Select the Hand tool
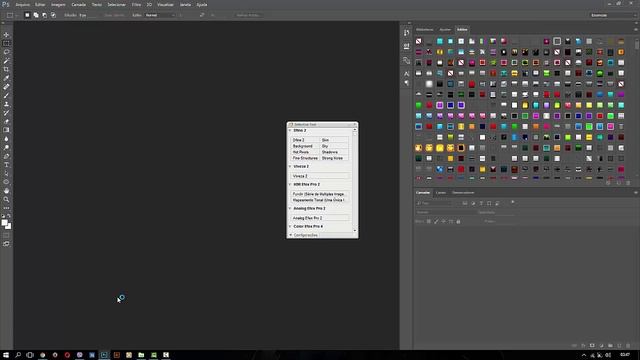This screenshot has width=640, height=360. [6, 191]
